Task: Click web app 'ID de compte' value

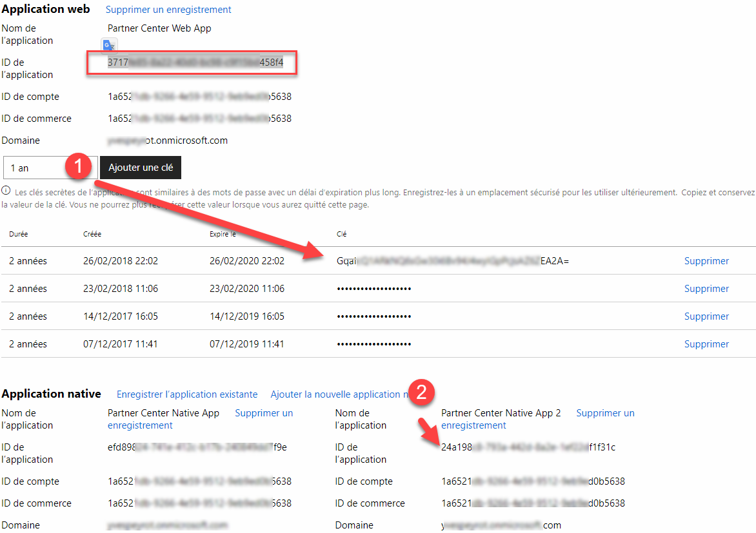Action: tap(199, 97)
